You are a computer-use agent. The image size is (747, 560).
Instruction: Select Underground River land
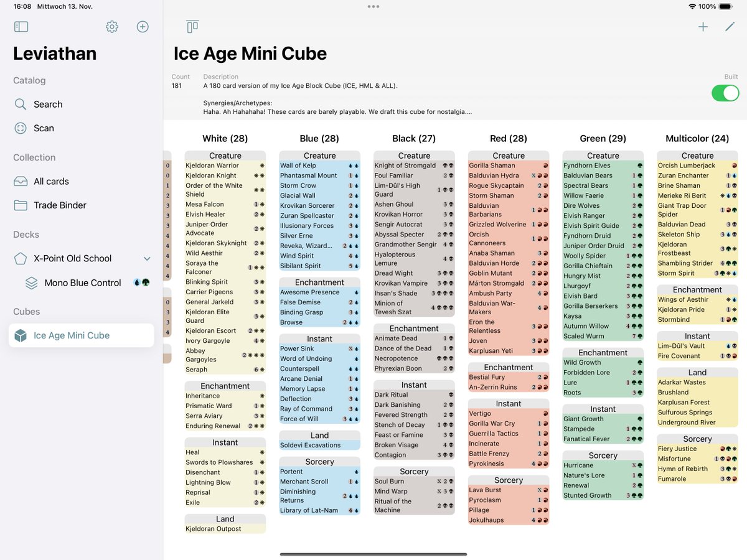point(697,422)
